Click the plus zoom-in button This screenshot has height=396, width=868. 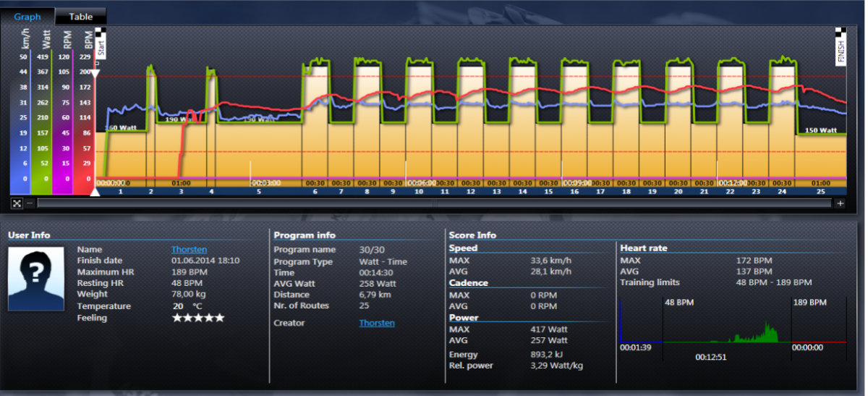coord(840,203)
